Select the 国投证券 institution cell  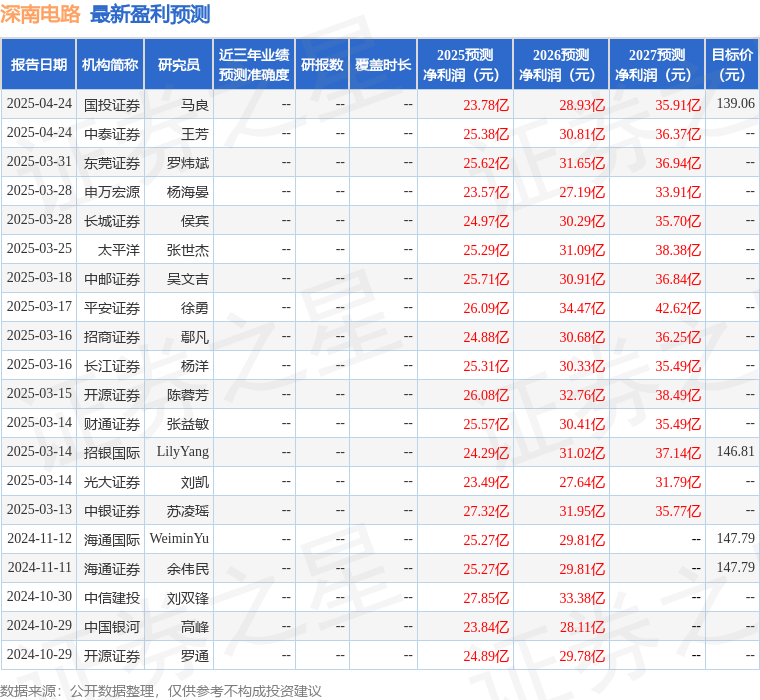click(x=112, y=104)
